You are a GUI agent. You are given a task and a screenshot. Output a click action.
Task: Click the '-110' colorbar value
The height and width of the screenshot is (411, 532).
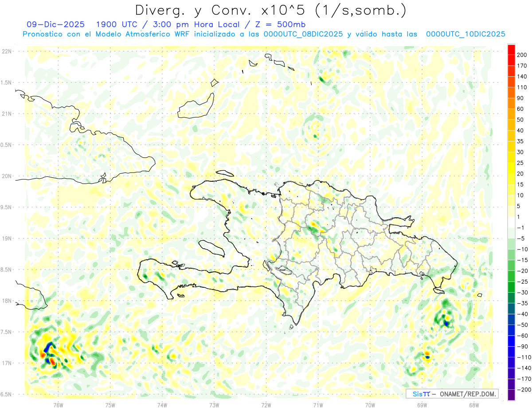(524, 357)
